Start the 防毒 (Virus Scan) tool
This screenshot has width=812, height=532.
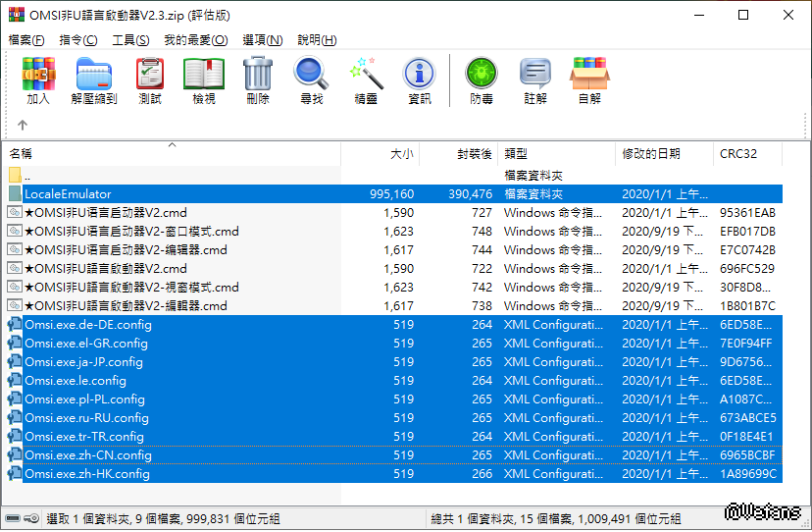(481, 80)
